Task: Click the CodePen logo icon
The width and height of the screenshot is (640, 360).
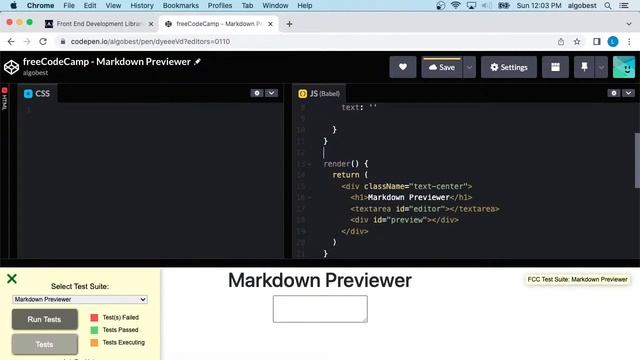Action: tap(11, 67)
